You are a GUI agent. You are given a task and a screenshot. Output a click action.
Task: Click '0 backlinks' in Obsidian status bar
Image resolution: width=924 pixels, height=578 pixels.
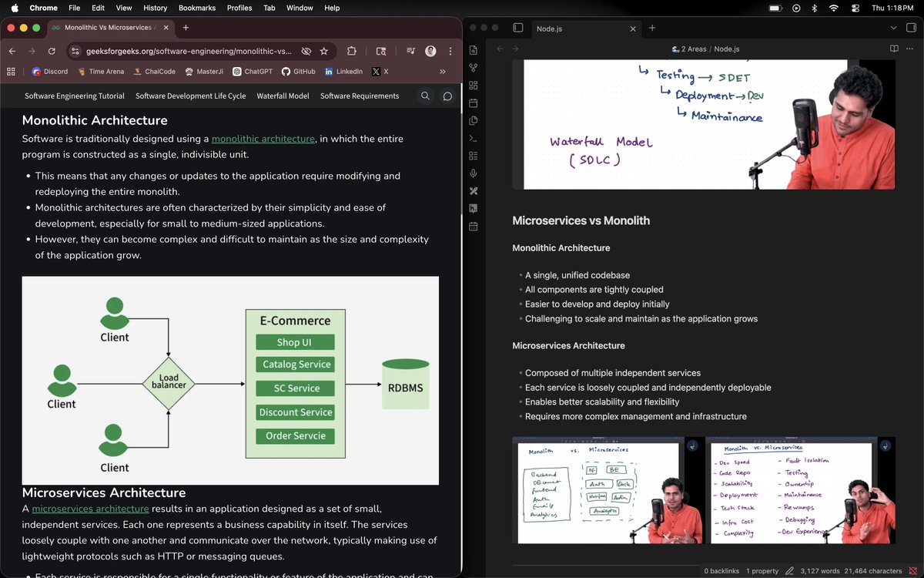[x=720, y=571]
